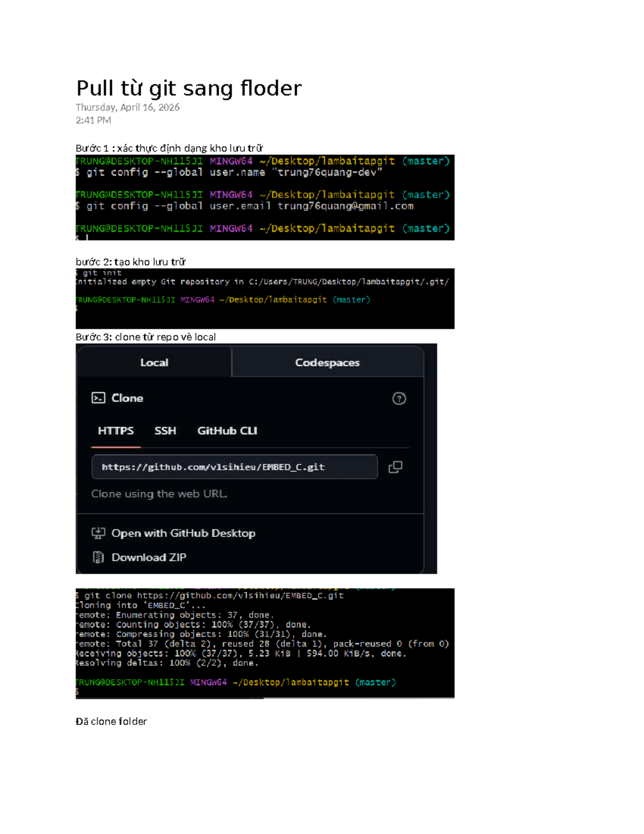Click the Open with GitHub Desktop text

tap(183, 533)
